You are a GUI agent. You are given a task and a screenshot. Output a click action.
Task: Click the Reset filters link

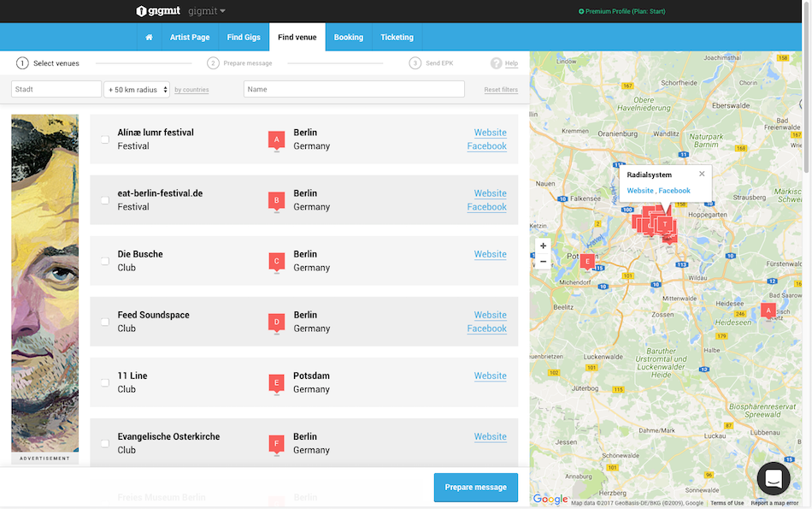[501, 90]
